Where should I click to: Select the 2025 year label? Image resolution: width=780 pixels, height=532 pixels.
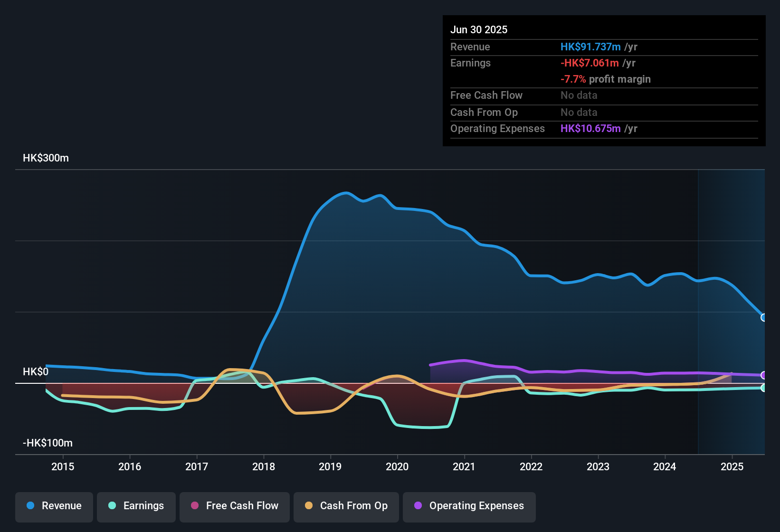point(732,466)
